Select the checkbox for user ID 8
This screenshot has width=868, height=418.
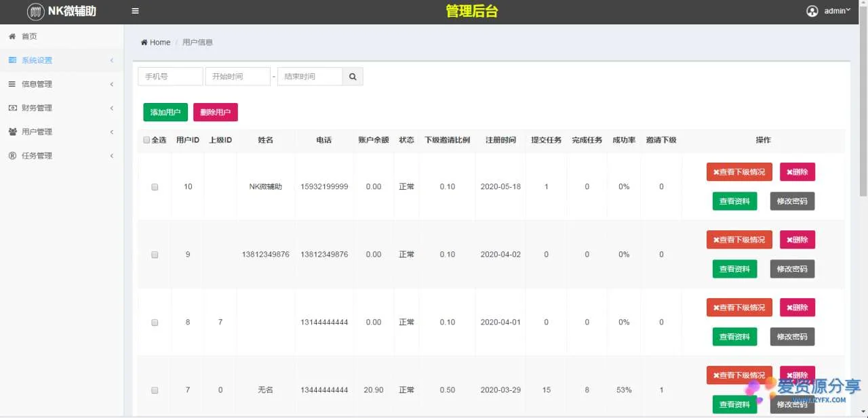[x=155, y=323]
